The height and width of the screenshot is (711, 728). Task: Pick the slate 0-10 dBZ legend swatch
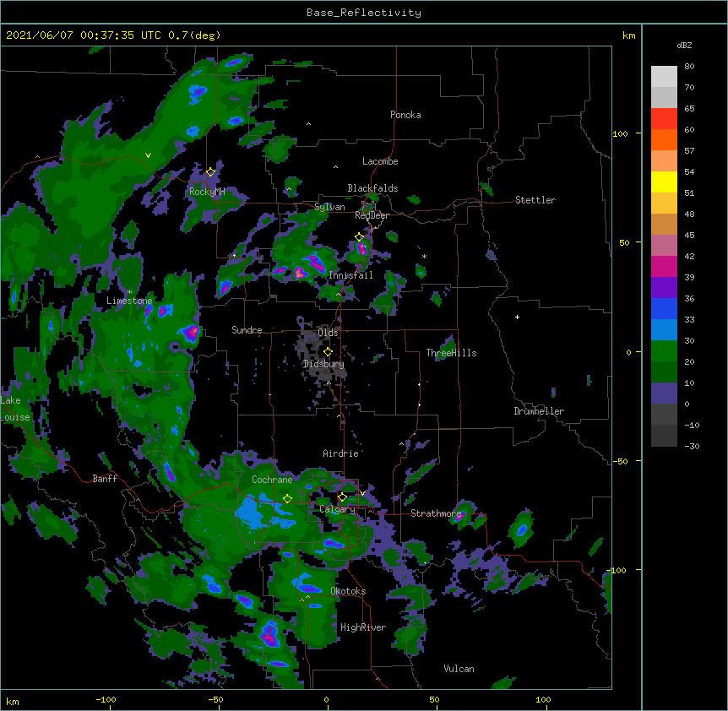point(664,393)
